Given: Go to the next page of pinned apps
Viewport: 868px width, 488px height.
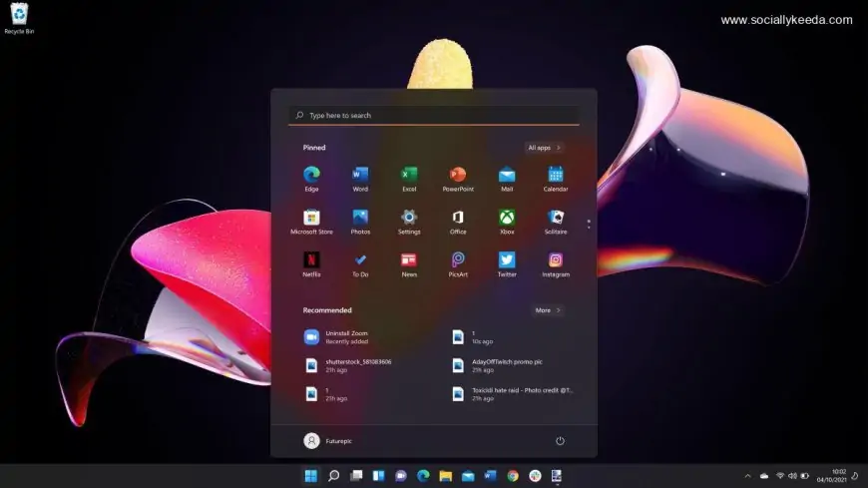Looking at the screenshot, I should pyautogui.click(x=589, y=228).
